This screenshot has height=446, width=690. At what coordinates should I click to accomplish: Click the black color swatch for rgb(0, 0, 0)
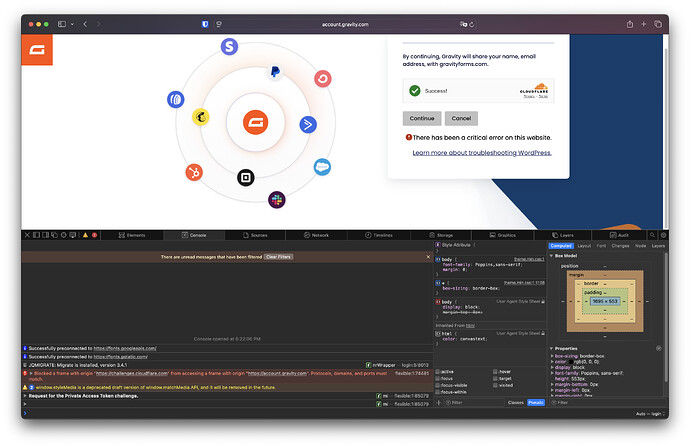click(571, 362)
